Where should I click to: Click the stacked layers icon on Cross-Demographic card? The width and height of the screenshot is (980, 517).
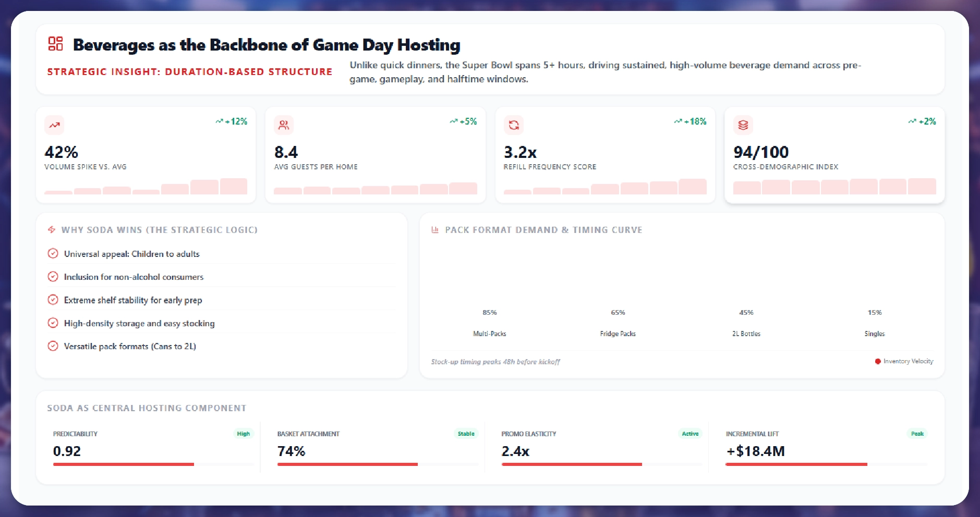click(x=743, y=125)
